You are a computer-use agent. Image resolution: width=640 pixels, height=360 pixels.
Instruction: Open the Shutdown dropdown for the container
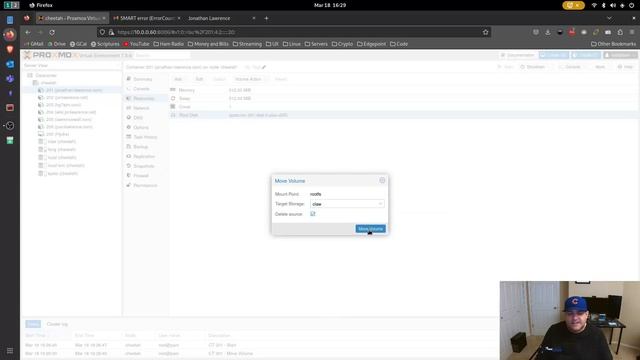(x=533, y=67)
